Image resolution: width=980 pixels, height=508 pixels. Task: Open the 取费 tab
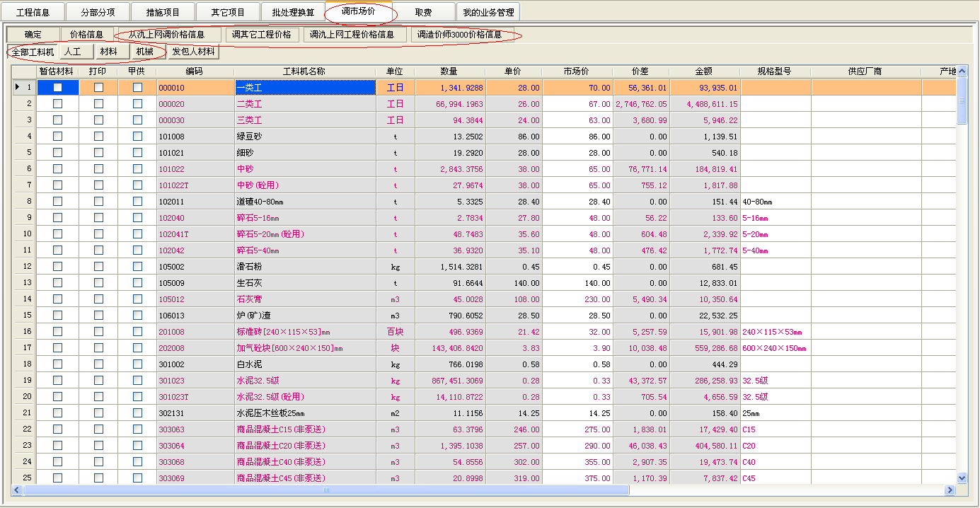pyautogui.click(x=423, y=12)
